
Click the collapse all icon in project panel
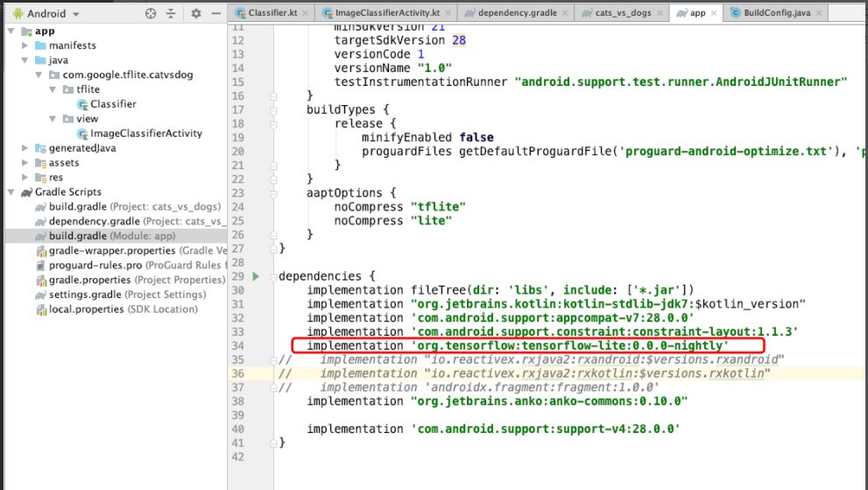171,13
